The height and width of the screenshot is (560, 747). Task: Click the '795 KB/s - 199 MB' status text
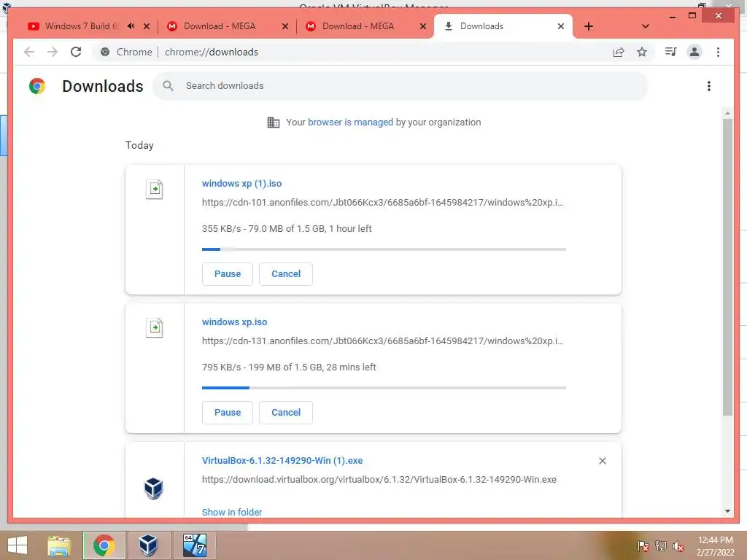[289, 367]
